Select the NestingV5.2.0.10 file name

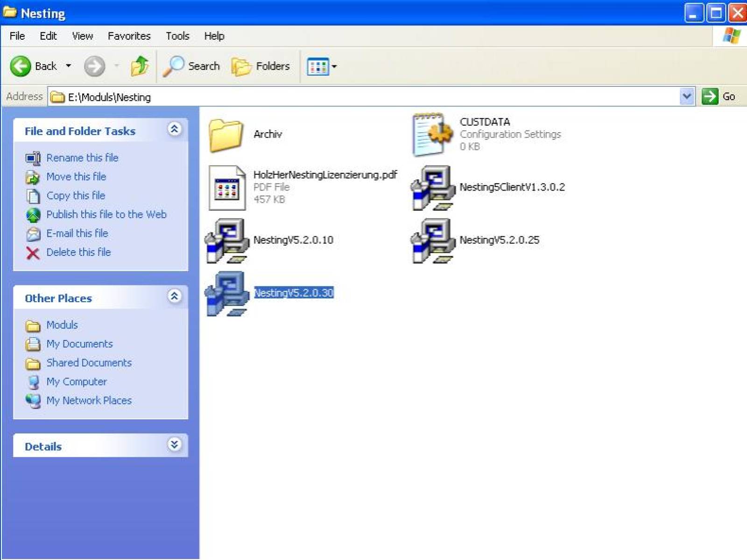click(293, 240)
